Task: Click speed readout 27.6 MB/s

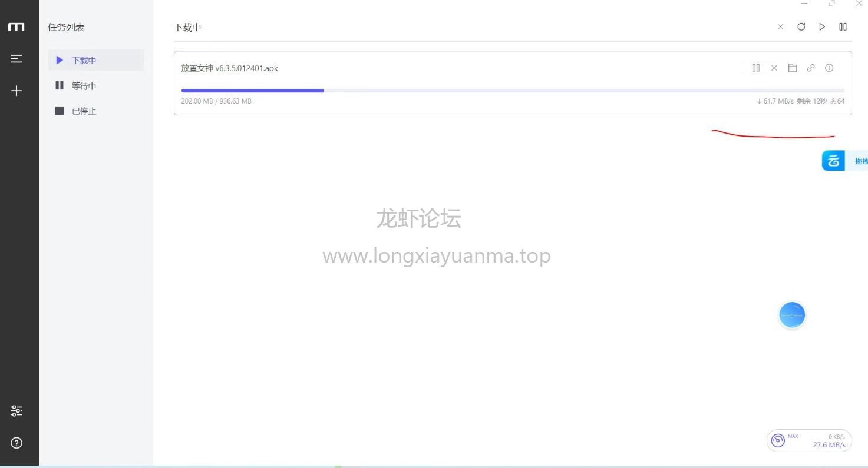Action: [829, 445]
